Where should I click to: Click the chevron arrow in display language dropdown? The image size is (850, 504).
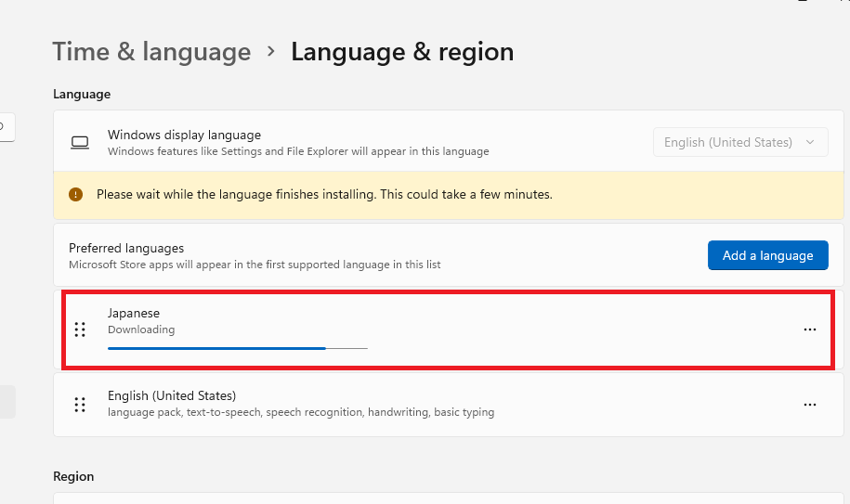(810, 142)
